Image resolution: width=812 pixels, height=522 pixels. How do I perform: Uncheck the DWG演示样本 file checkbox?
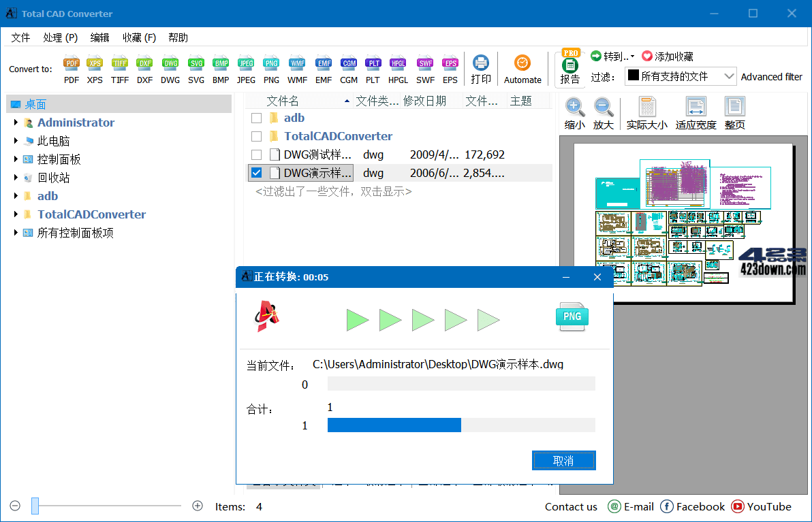257,172
